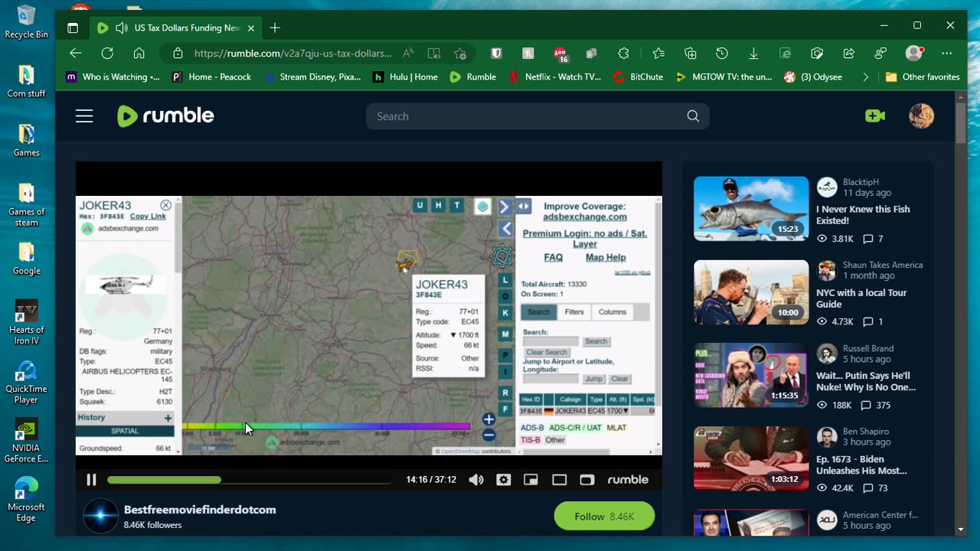Open Who is Watching bookmark
This screenshot has width=980, height=551.
(113, 77)
